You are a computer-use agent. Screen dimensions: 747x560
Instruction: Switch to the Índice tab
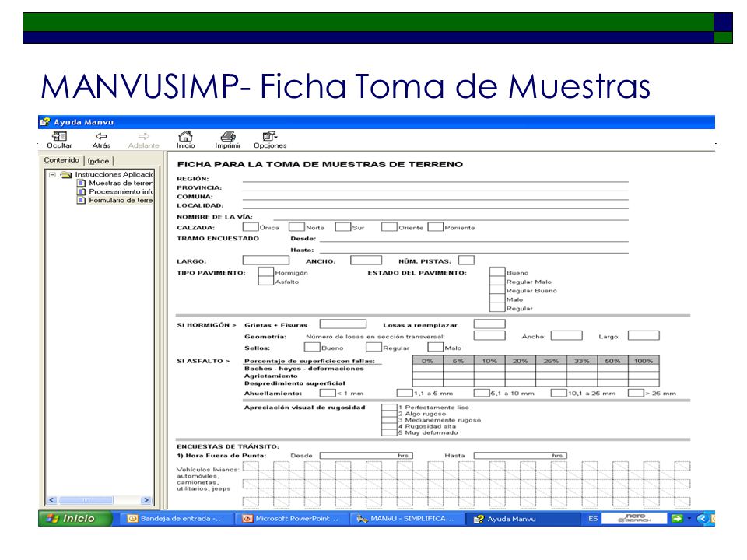(99, 161)
